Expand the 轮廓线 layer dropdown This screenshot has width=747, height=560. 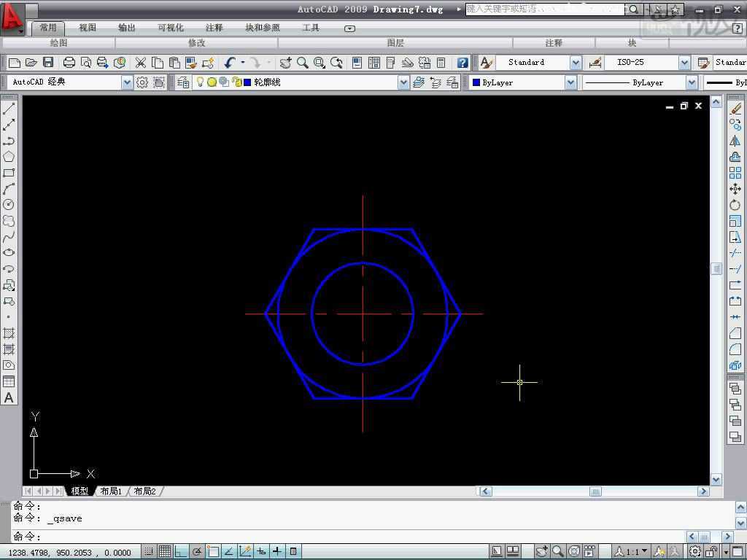coord(403,82)
